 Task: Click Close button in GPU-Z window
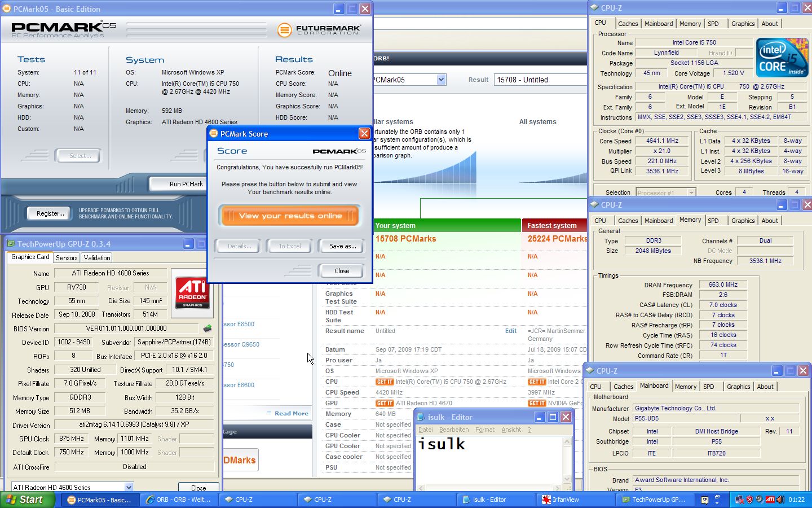[198, 488]
